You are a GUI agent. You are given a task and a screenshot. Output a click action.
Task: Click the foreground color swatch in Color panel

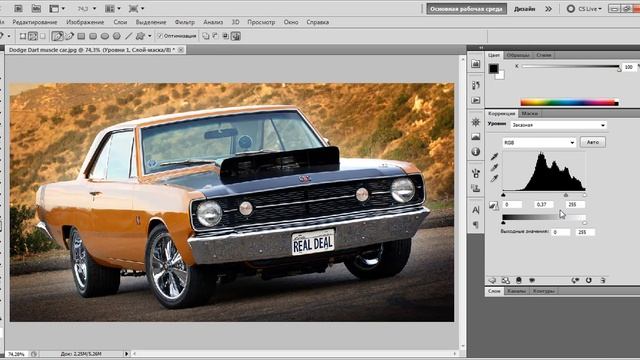(x=493, y=68)
